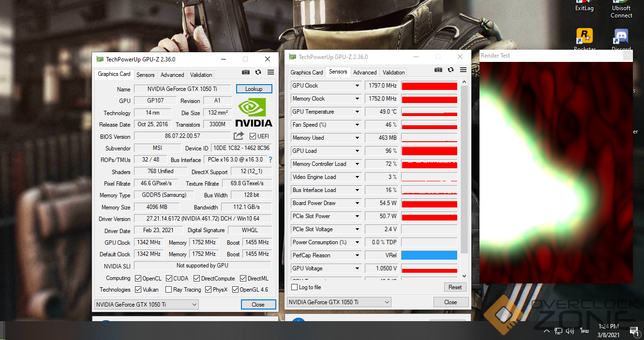Image resolution: width=644 pixels, height=340 pixels.
Task: Open the Discord desktop shortcut
Action: coord(621,40)
